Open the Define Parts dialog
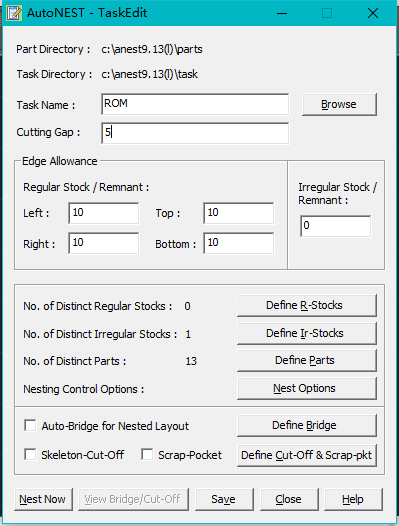 point(306,360)
